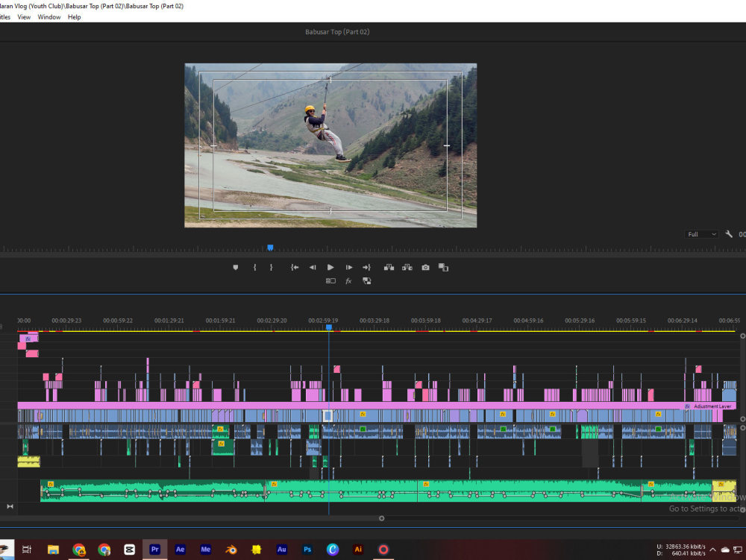
Task: Select the yellow audio clip at timeline start
Action: [28, 462]
